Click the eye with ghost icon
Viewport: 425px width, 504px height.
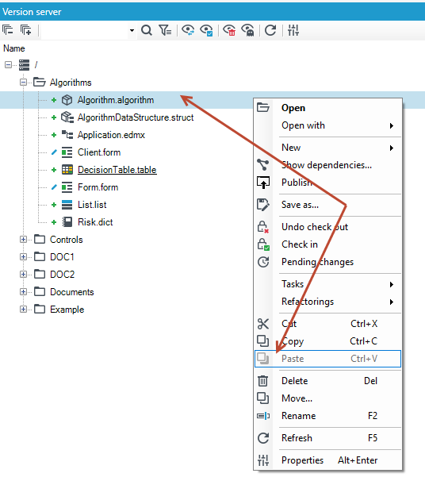(248, 30)
